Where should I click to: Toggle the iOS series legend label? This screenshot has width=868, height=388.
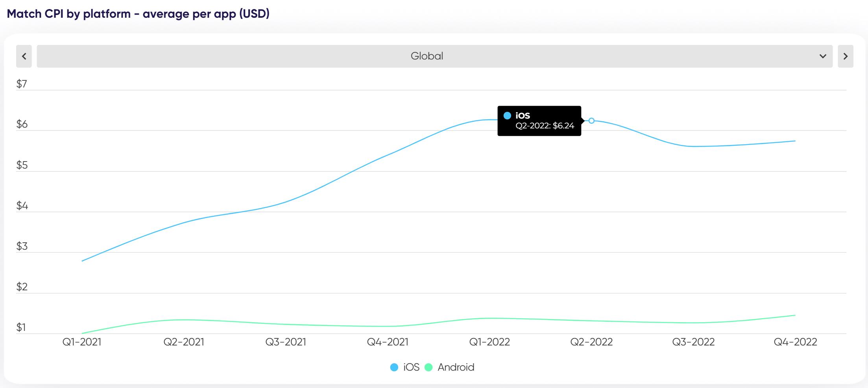tap(411, 367)
